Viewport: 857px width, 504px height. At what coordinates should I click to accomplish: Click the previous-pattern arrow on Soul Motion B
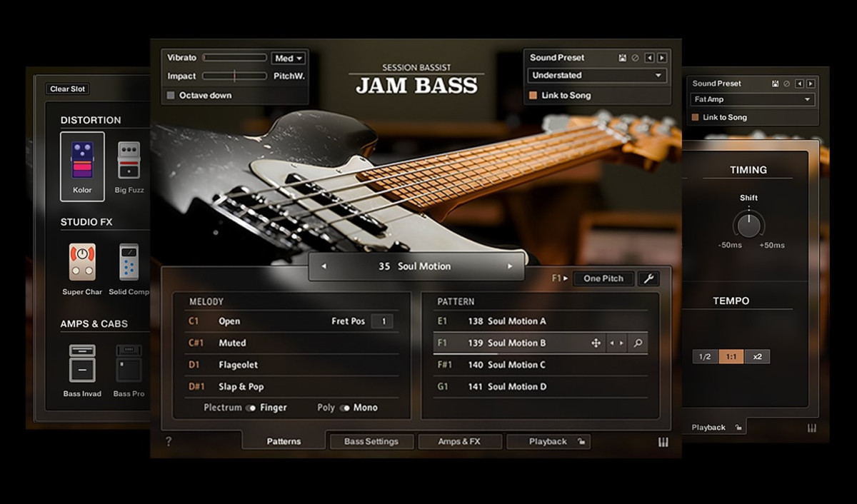point(611,343)
